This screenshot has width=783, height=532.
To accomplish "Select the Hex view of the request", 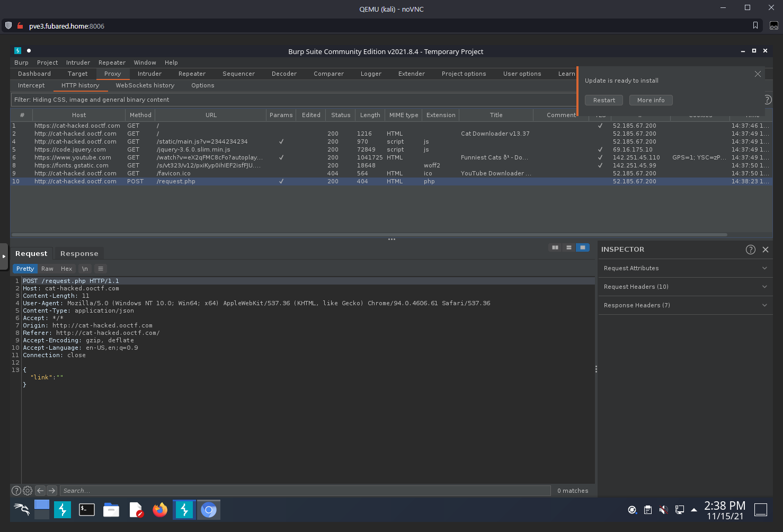I will pos(66,269).
